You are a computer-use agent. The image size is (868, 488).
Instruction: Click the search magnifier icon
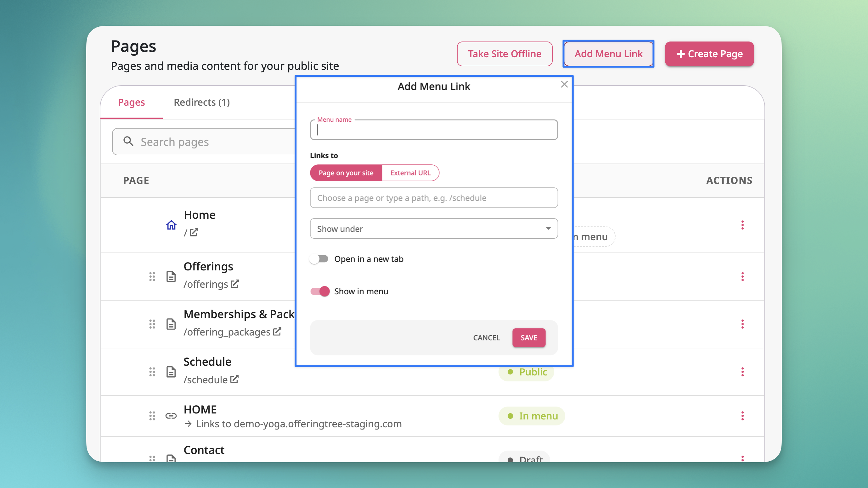click(x=128, y=141)
